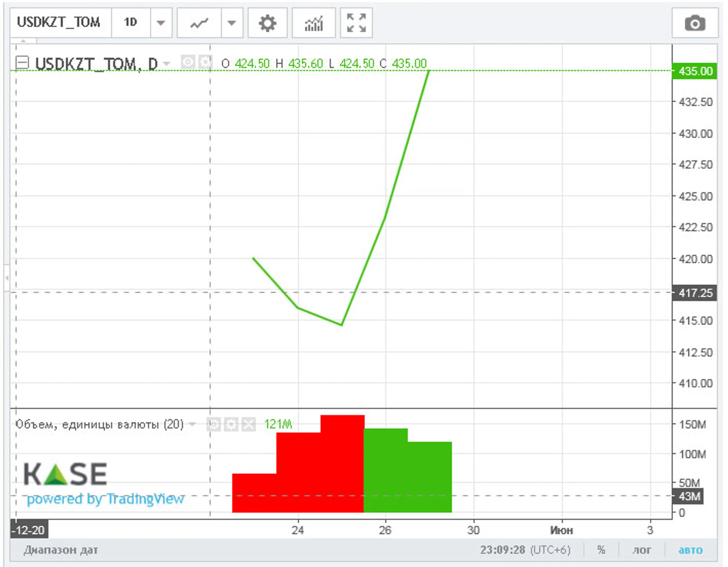
Task: Select the line chart style icon
Action: click(x=199, y=23)
